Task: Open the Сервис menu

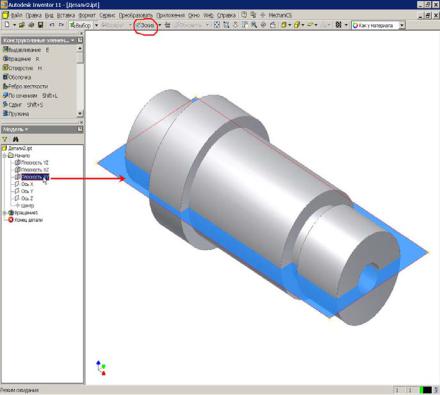Action: click(107, 15)
